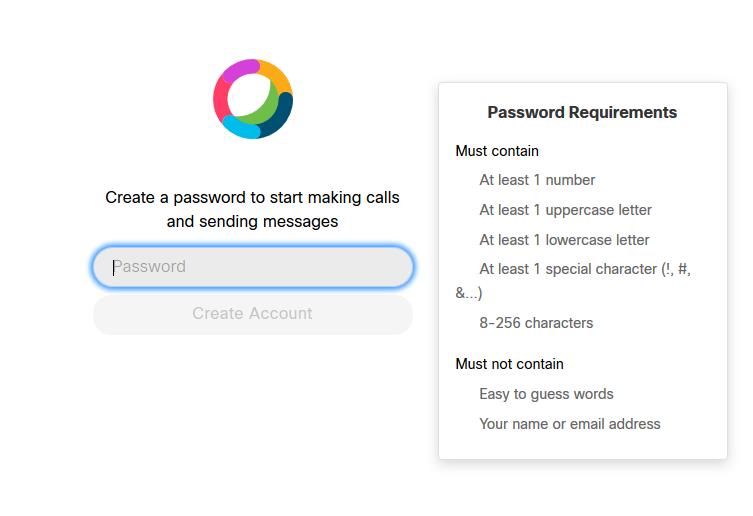Image resolution: width=753 pixels, height=516 pixels.
Task: Click 'Your name or email address' rule
Action: [570, 424]
